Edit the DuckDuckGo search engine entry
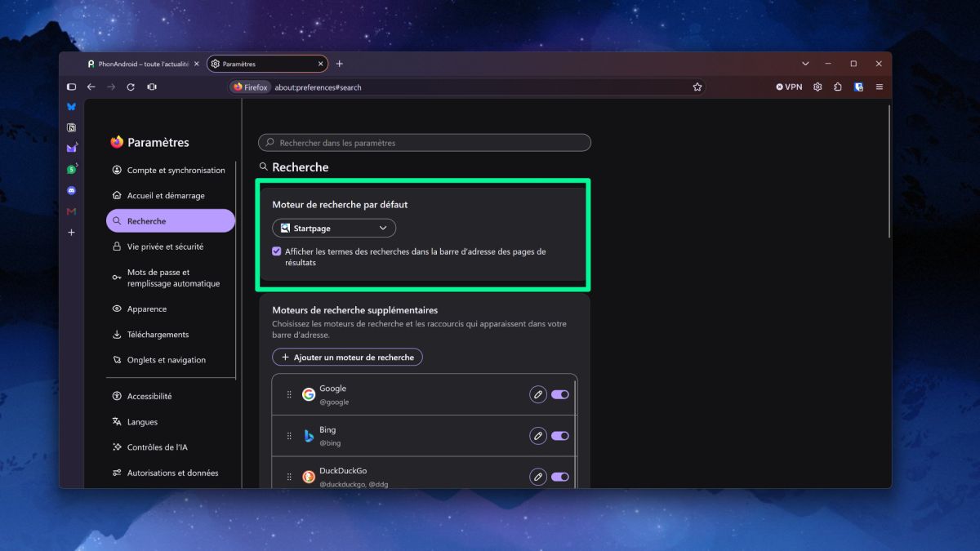 click(537, 477)
